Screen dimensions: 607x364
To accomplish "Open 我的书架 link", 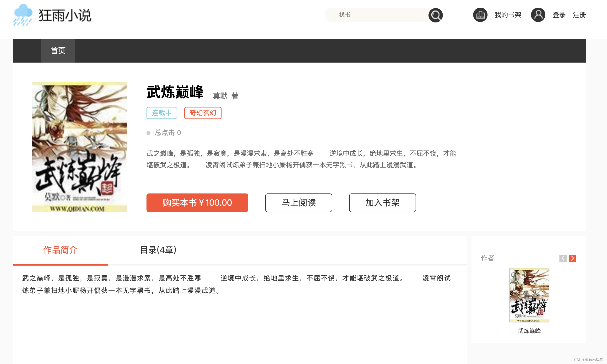I will pos(508,15).
